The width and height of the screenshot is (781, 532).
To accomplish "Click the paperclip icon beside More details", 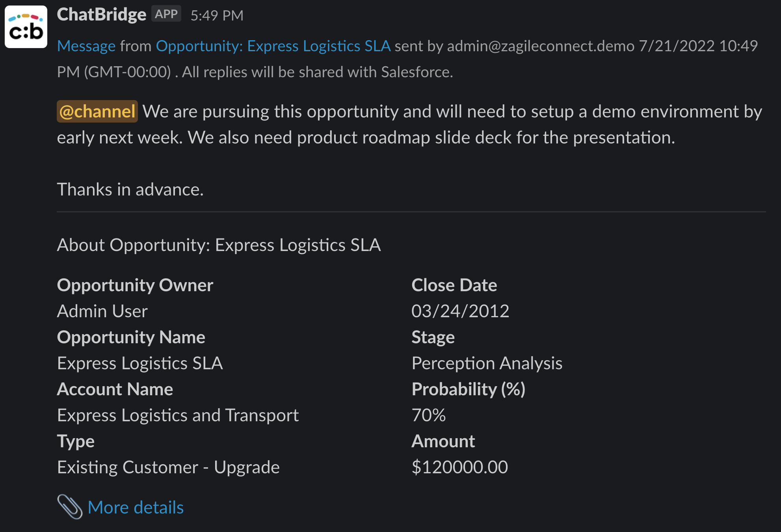I will 70,507.
